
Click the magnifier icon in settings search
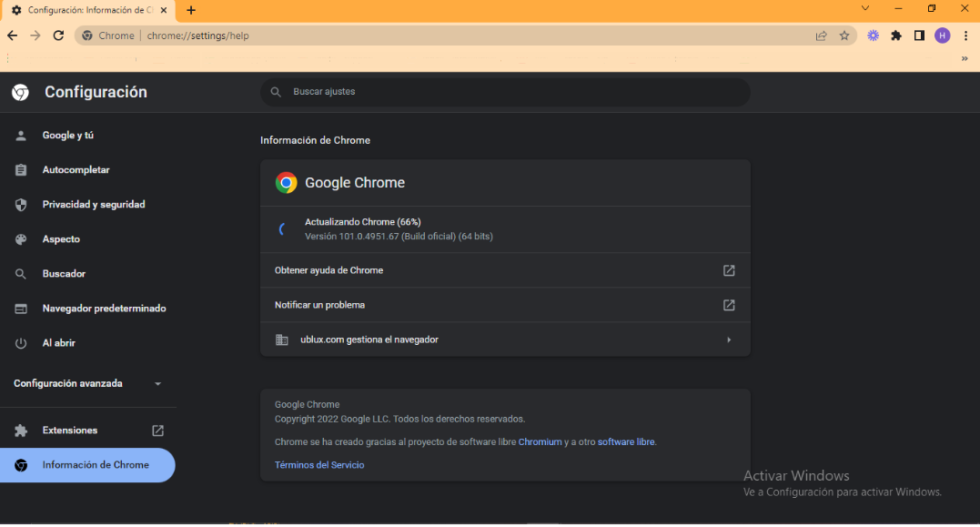pos(276,92)
